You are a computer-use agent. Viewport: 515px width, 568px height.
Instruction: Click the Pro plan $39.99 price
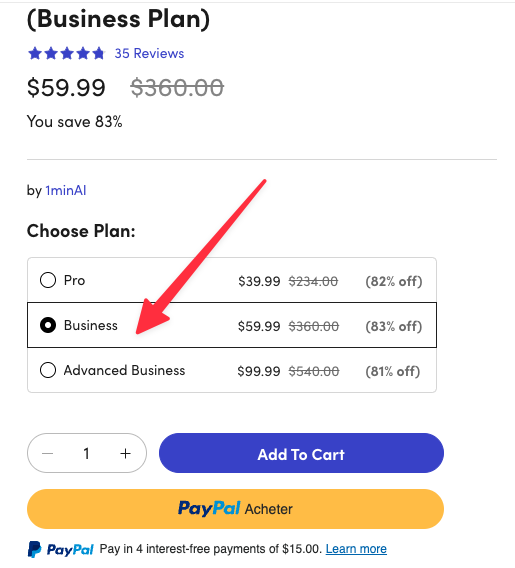[259, 281]
